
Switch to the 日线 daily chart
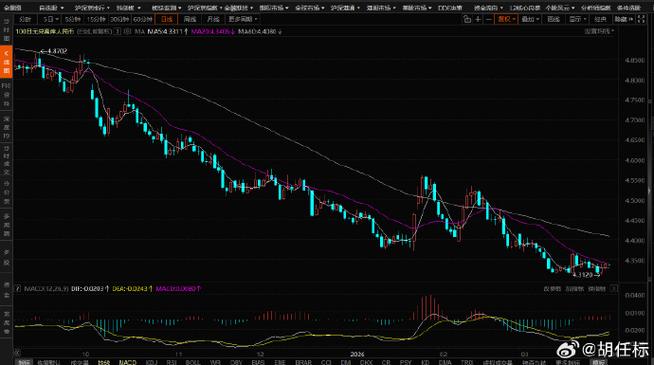click(x=166, y=19)
